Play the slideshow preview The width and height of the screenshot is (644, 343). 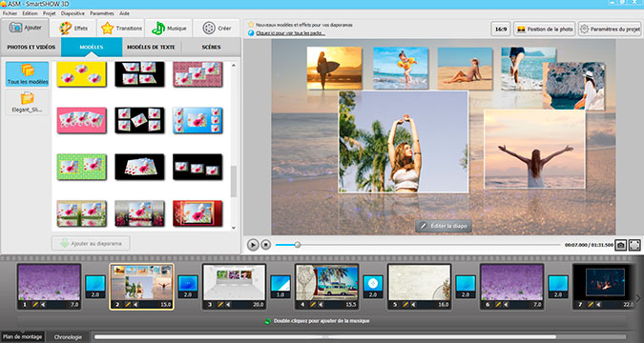tap(253, 245)
